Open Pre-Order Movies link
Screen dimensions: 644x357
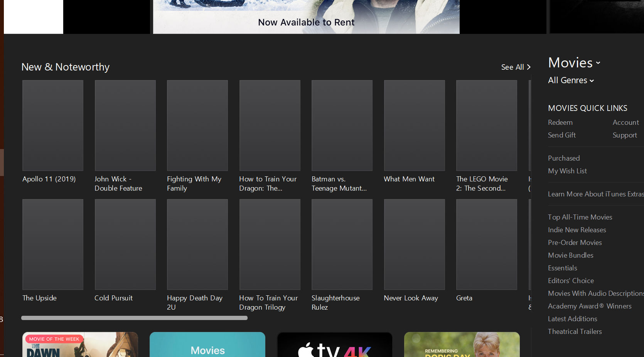[x=575, y=243]
